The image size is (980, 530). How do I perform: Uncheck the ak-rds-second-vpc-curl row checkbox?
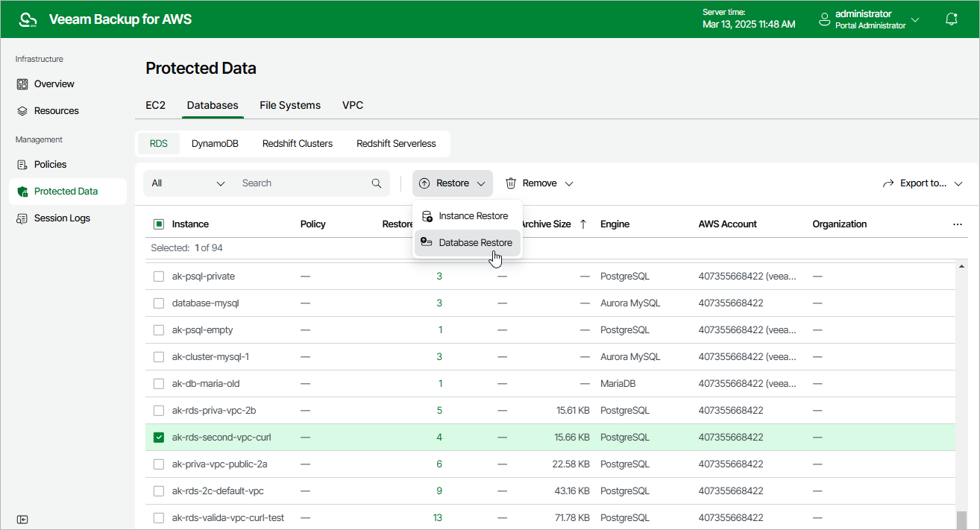(x=159, y=438)
